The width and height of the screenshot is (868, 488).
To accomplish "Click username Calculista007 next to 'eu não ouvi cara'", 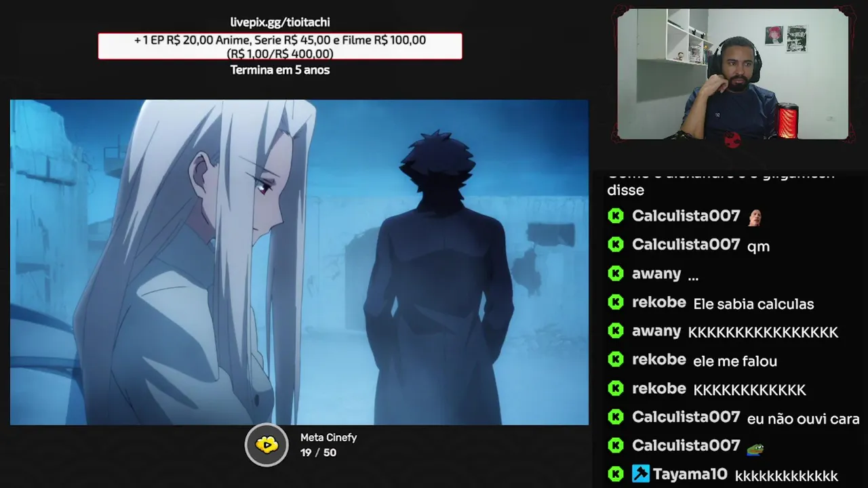I will pos(686,417).
